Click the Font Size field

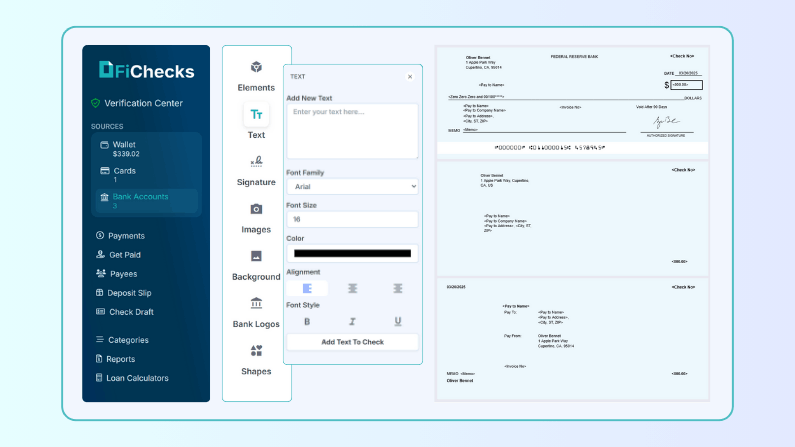click(x=352, y=219)
